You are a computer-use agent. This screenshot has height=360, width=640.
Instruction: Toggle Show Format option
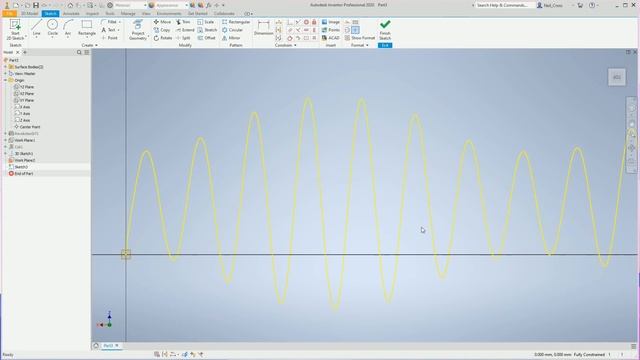360,38
